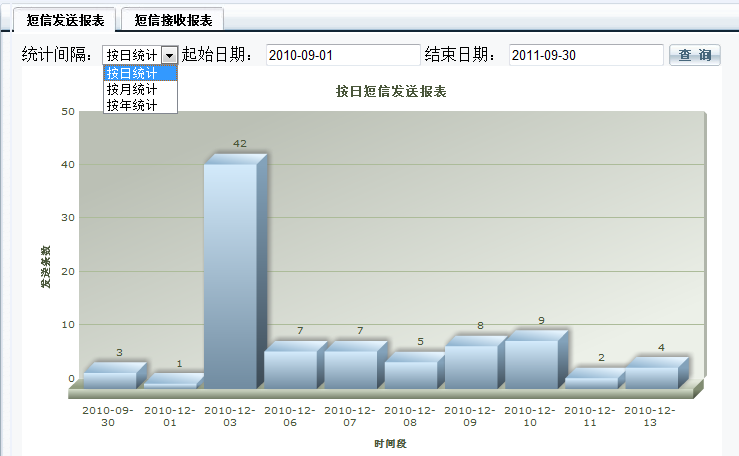Select the 2010-12-09 bar showing 8
The image size is (739, 456).
coord(470,366)
